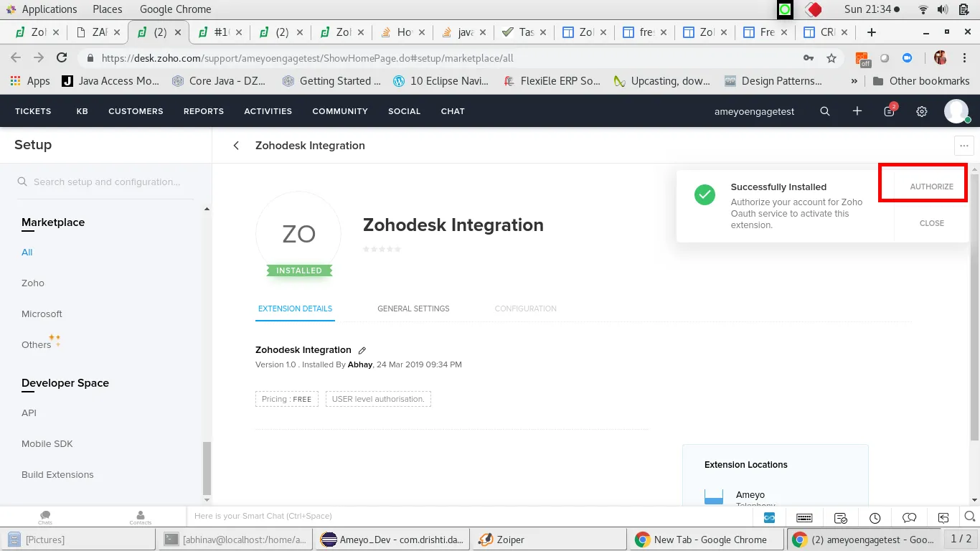Screen dimensions: 980x551
Task: Open the Other bookmarks folder
Action: click(921, 81)
